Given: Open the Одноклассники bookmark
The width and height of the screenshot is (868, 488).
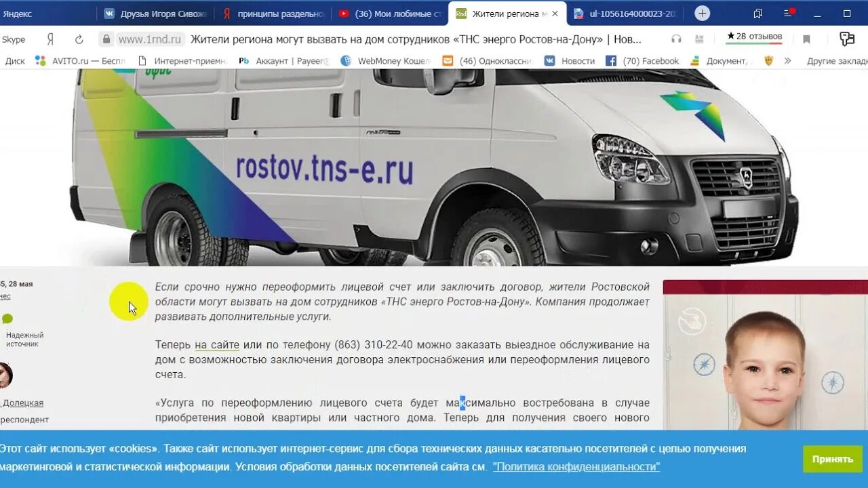Looking at the screenshot, I should [487, 61].
